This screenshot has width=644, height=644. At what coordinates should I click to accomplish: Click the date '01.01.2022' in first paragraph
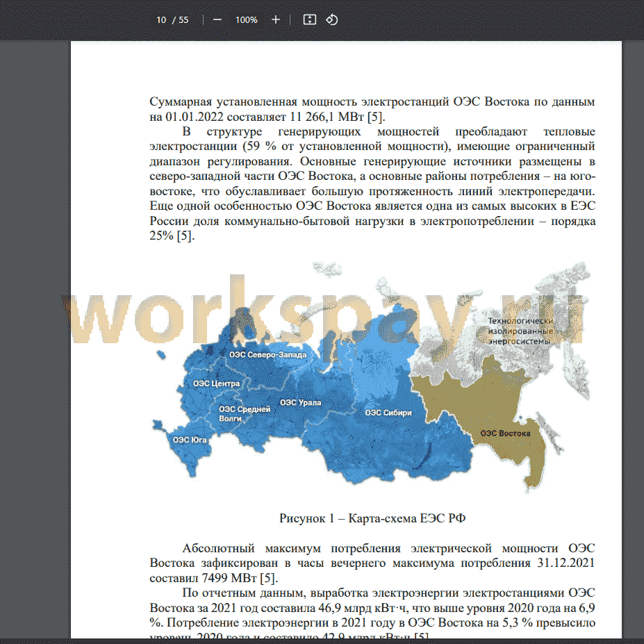tap(195, 117)
